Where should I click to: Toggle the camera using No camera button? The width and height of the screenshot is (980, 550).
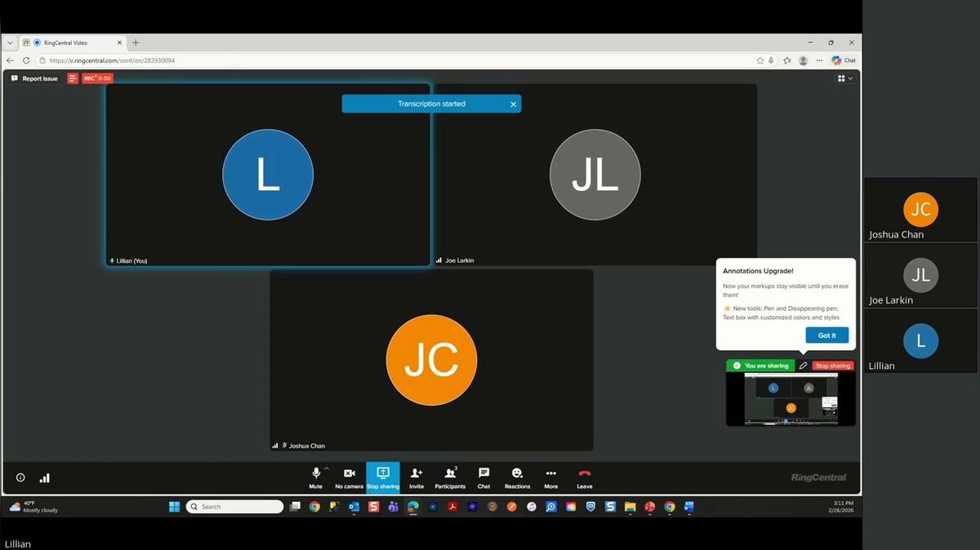point(349,477)
